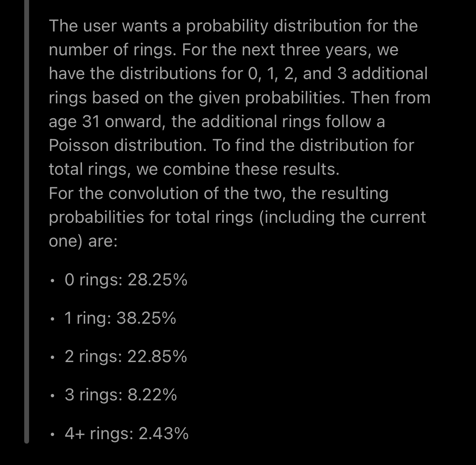Click the text 'one) are:'
The image size is (476, 465).
pyautogui.click(x=83, y=242)
